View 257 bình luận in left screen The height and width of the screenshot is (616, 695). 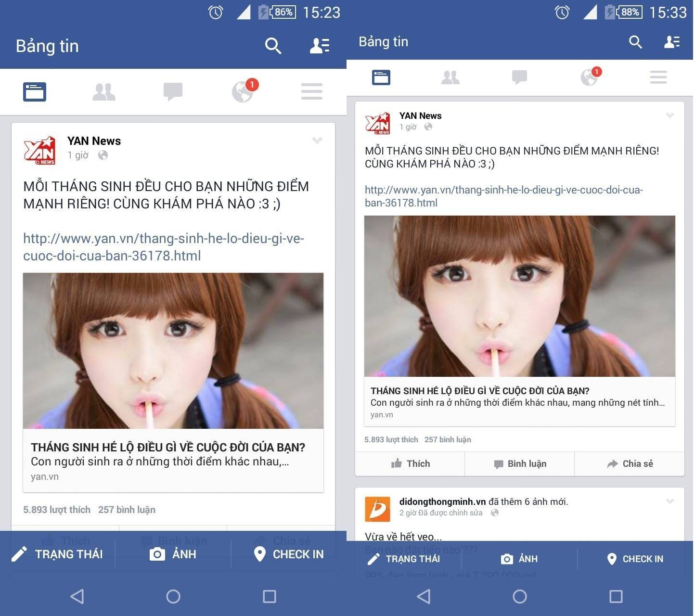click(x=127, y=510)
